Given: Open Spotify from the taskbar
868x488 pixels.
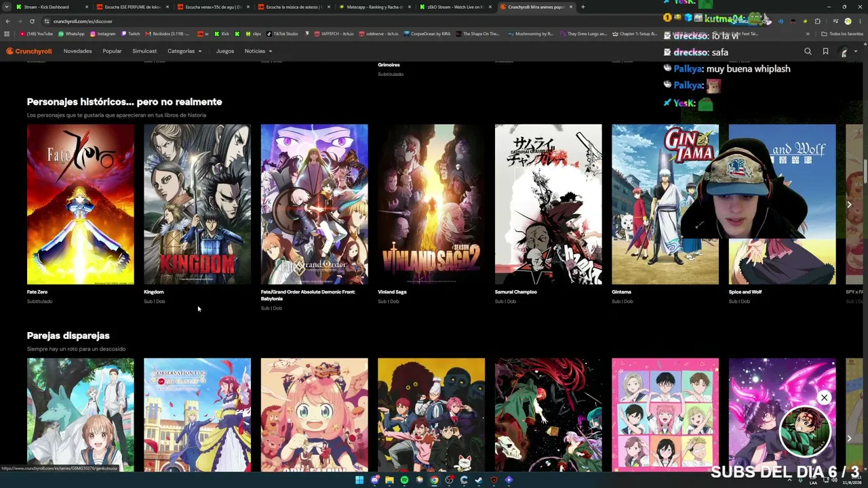Looking at the screenshot, I should [404, 480].
